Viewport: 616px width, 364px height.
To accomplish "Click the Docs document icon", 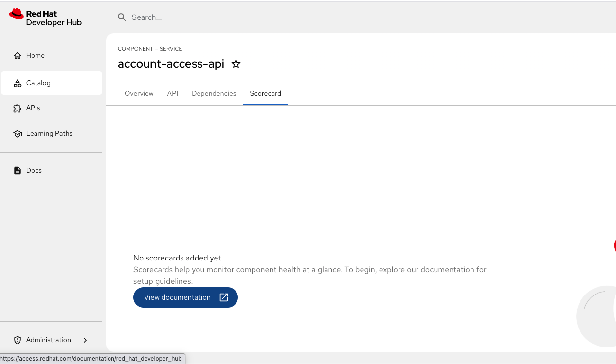I will pos(18,171).
